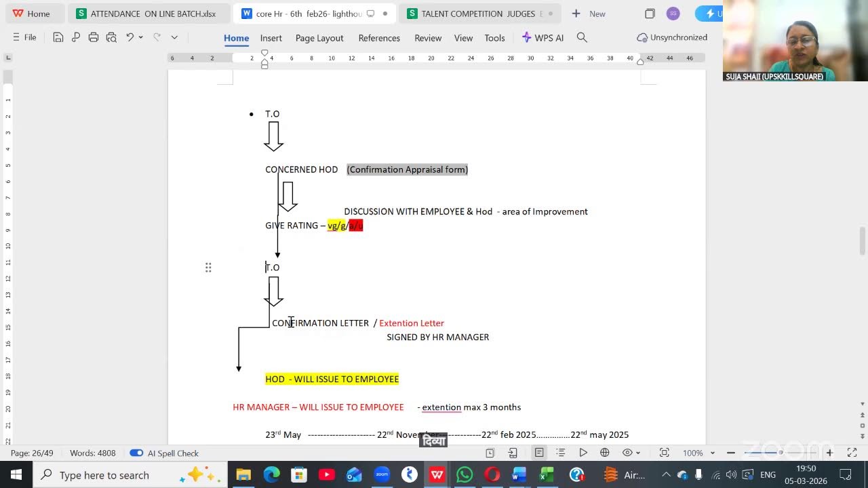Click the play slideshow icon in status bar
The height and width of the screenshot is (488, 868).
click(583, 453)
